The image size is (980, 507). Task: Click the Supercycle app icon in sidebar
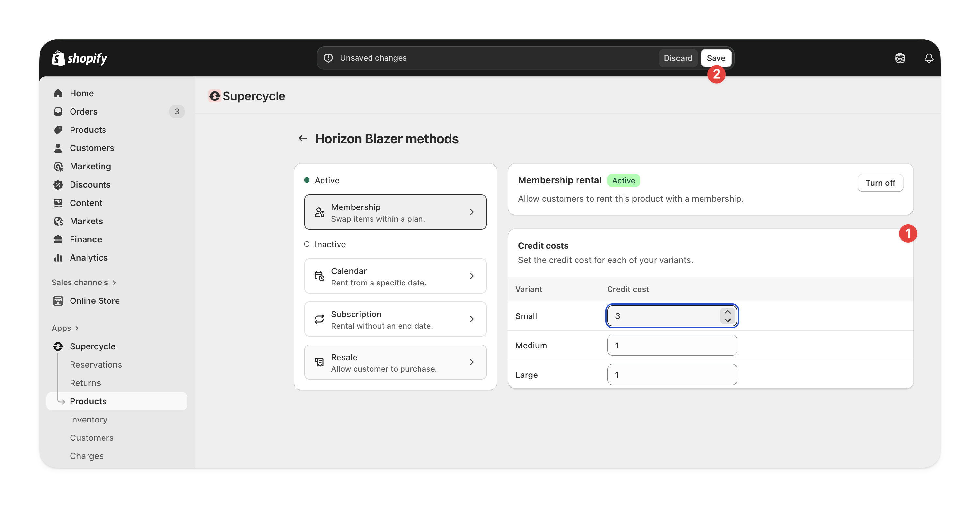[x=58, y=346]
